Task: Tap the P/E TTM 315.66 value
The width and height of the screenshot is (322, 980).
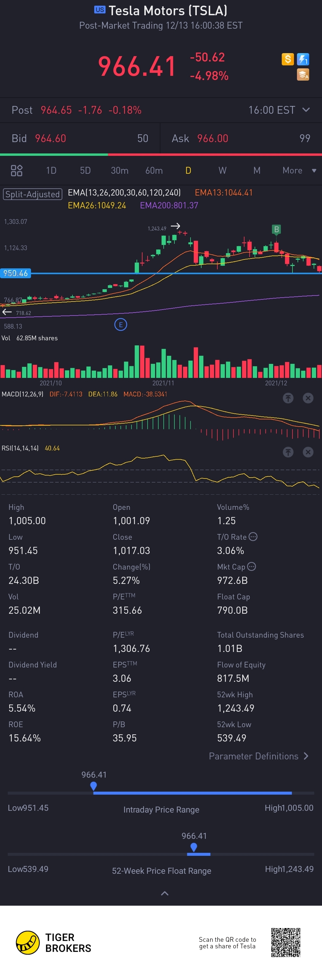Action: pyautogui.click(x=127, y=610)
